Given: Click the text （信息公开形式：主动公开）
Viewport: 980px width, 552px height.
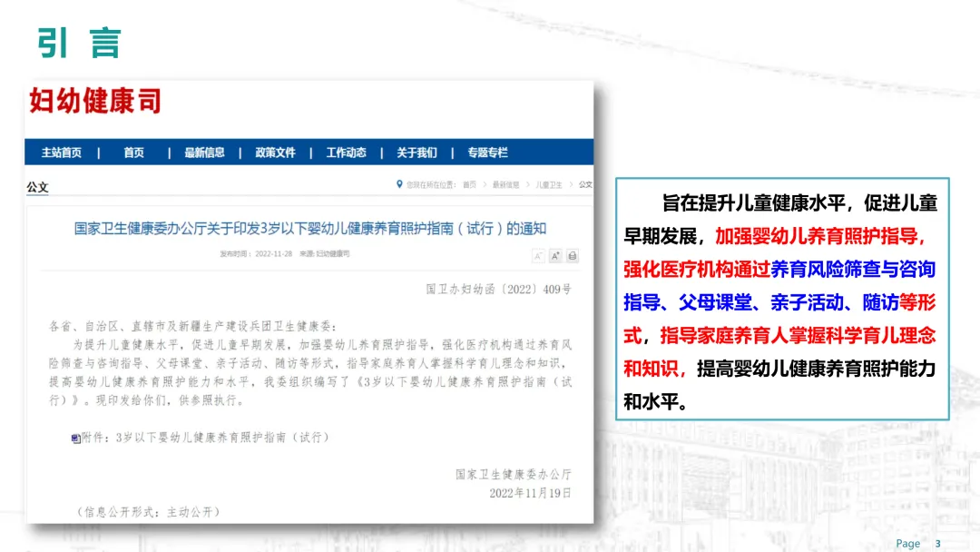Looking at the screenshot, I should 148,512.
